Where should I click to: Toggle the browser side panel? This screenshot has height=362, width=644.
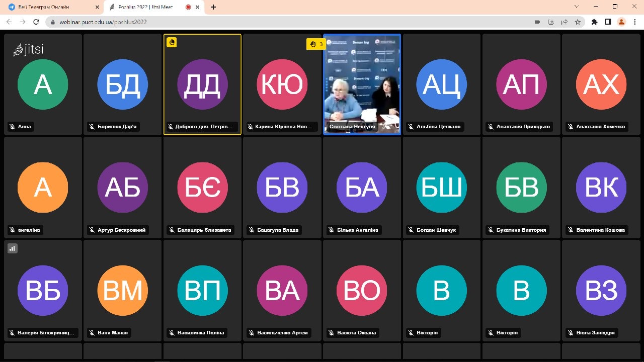608,22
